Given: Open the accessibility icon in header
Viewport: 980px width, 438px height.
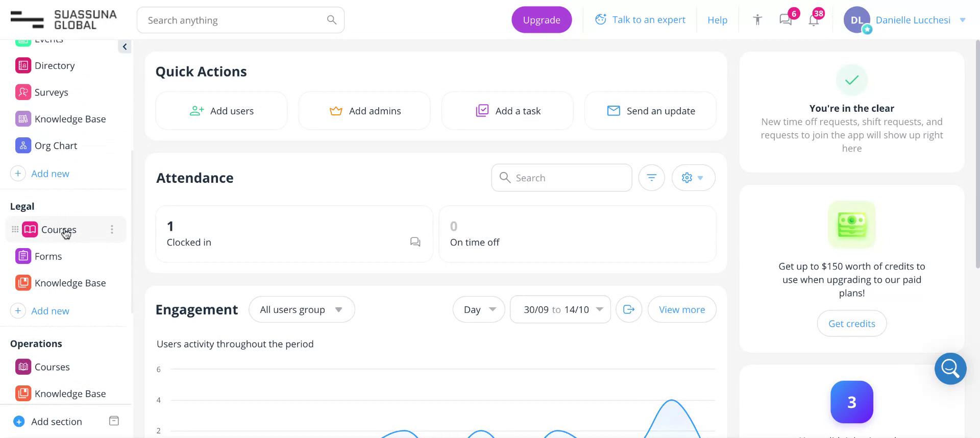Looking at the screenshot, I should click(x=757, y=20).
